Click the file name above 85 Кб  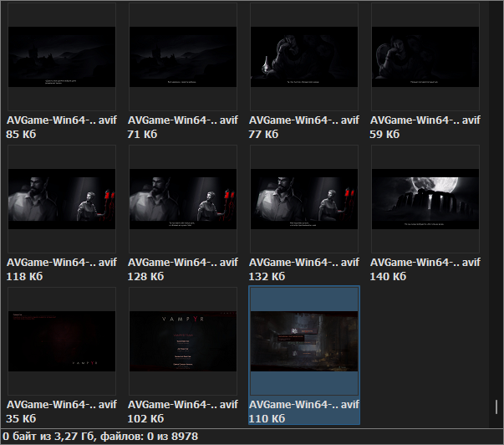click(62, 120)
